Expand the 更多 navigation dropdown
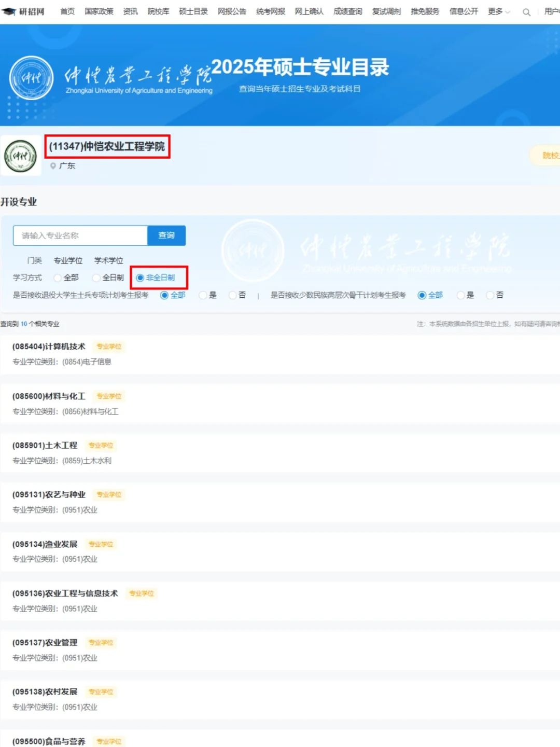Screen dimensions: 560x747 point(499,11)
